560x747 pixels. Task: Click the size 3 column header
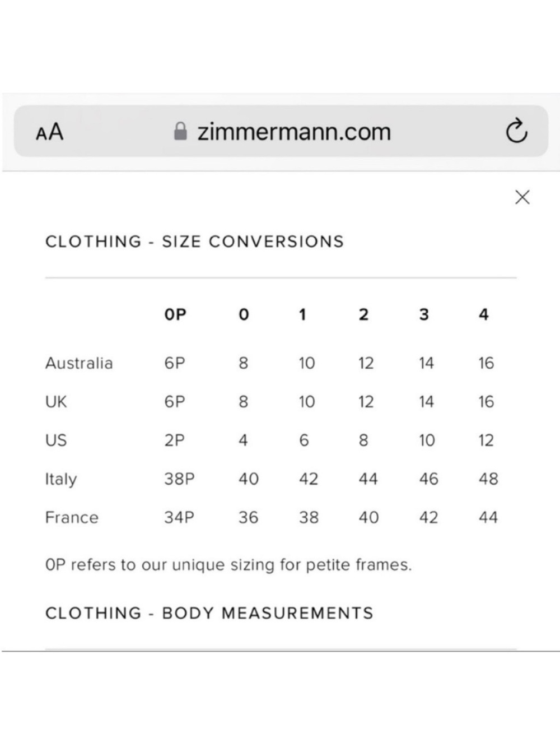tap(424, 314)
